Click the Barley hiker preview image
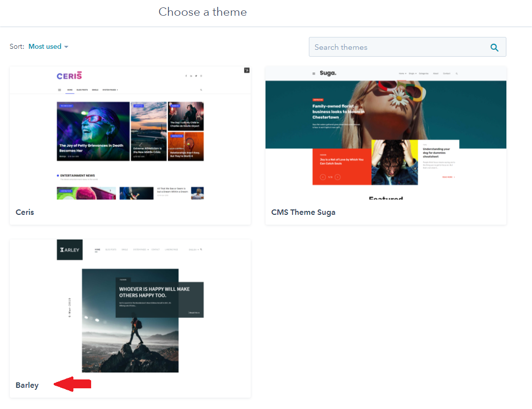This screenshot has width=532, height=409. click(x=130, y=335)
